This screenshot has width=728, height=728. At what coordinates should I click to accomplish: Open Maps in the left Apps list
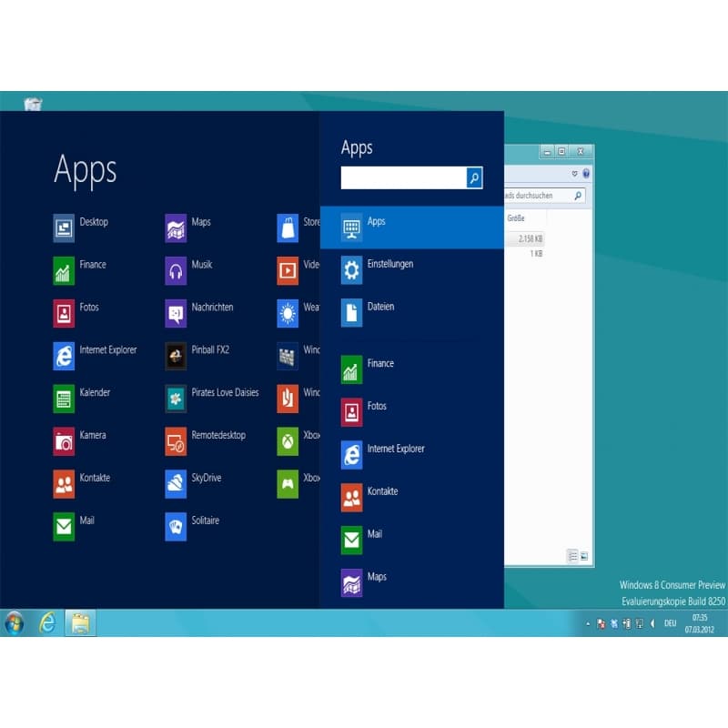pyautogui.click(x=188, y=227)
